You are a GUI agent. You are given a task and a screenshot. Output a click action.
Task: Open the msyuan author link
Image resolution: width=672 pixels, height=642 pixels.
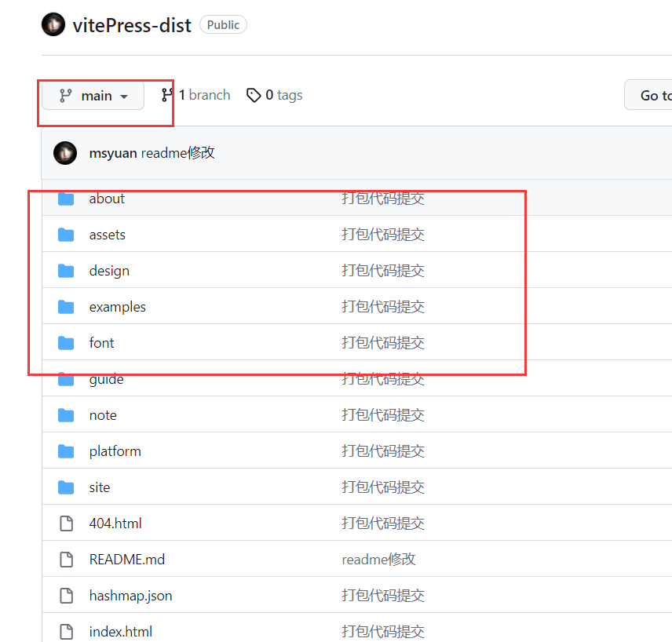coord(113,153)
